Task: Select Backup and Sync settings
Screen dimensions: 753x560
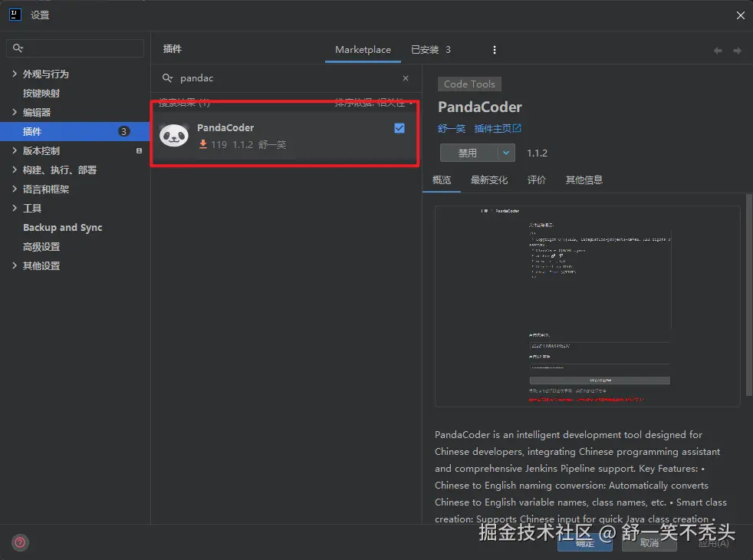Action: (62, 227)
